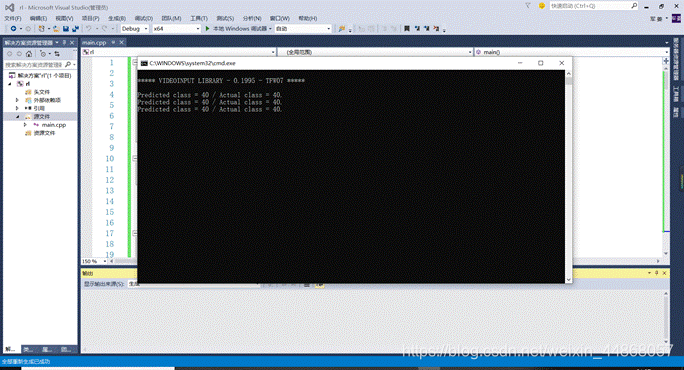Close the 输出 panel

(x=664, y=273)
